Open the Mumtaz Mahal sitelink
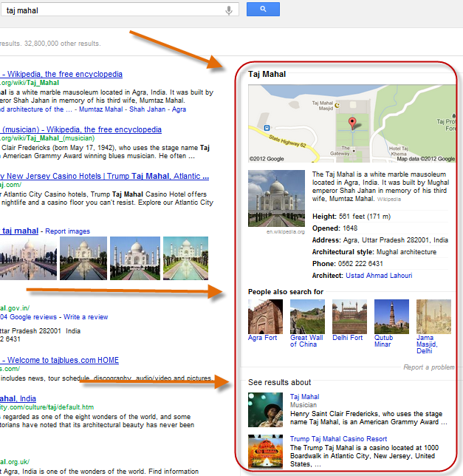Image resolution: width=463 pixels, height=476 pixels. (101, 109)
